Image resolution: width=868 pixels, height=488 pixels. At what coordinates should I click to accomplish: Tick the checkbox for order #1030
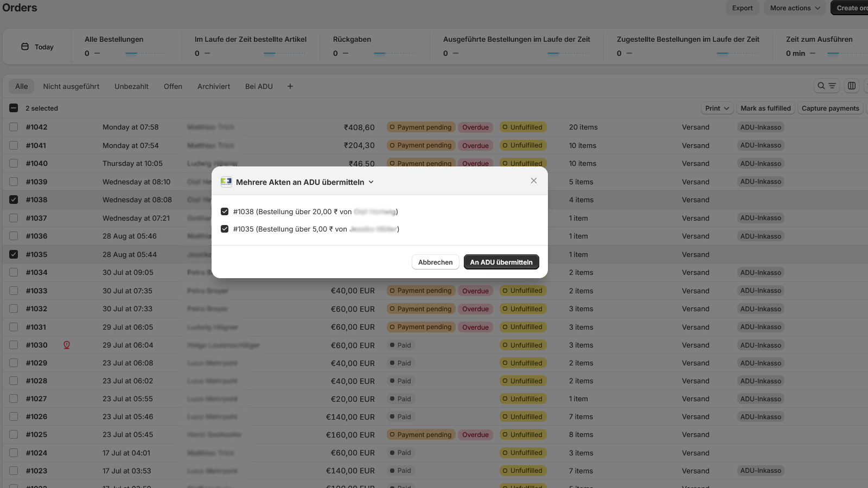(x=14, y=345)
